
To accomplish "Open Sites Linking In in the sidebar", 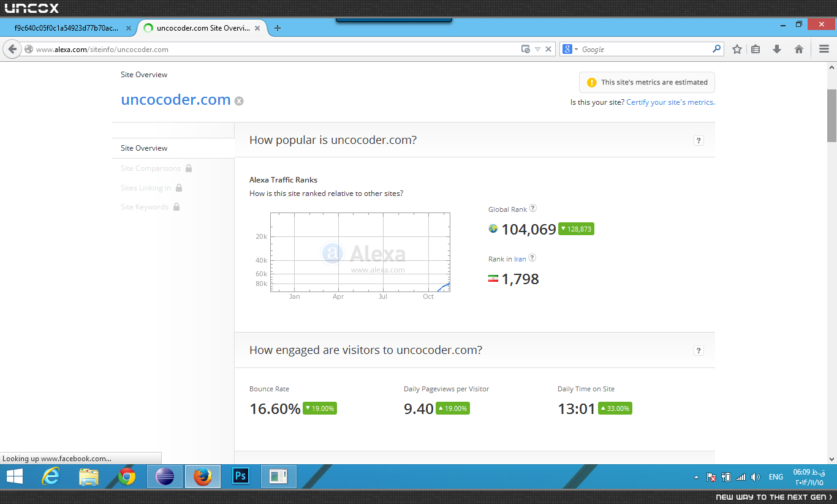I will [x=146, y=188].
